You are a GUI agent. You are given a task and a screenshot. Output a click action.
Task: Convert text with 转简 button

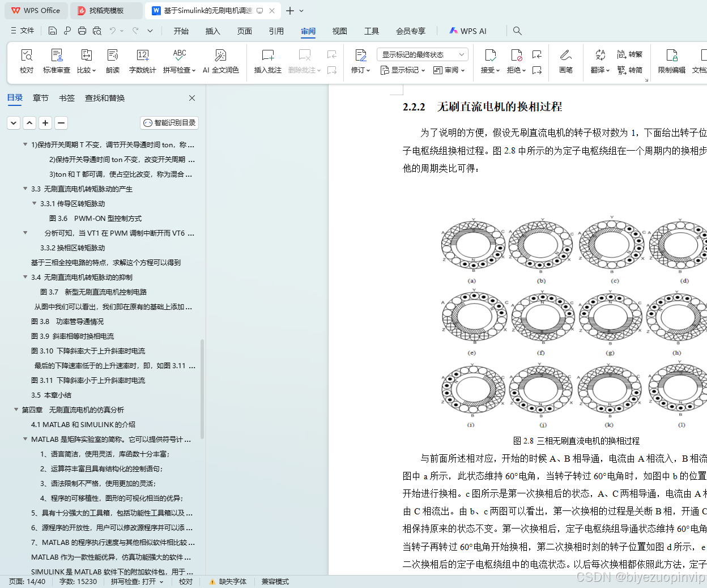click(630, 70)
